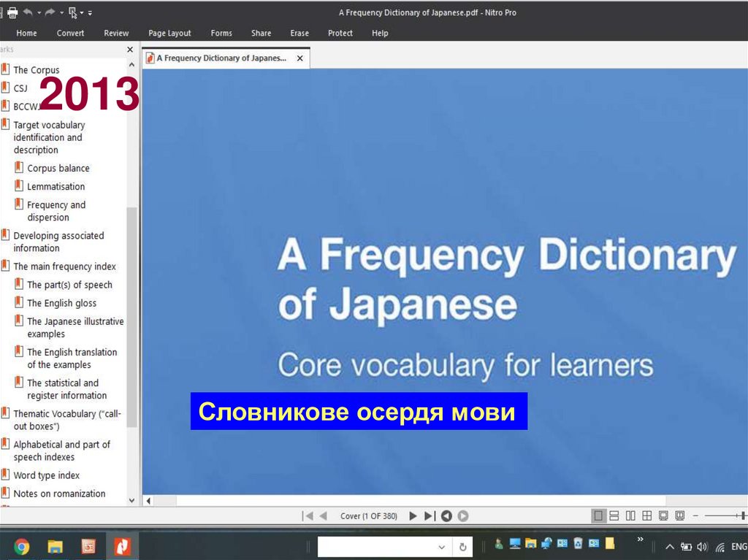This screenshot has height=560, width=748.
Task: Enable facing pages view mode
Action: pos(630,516)
